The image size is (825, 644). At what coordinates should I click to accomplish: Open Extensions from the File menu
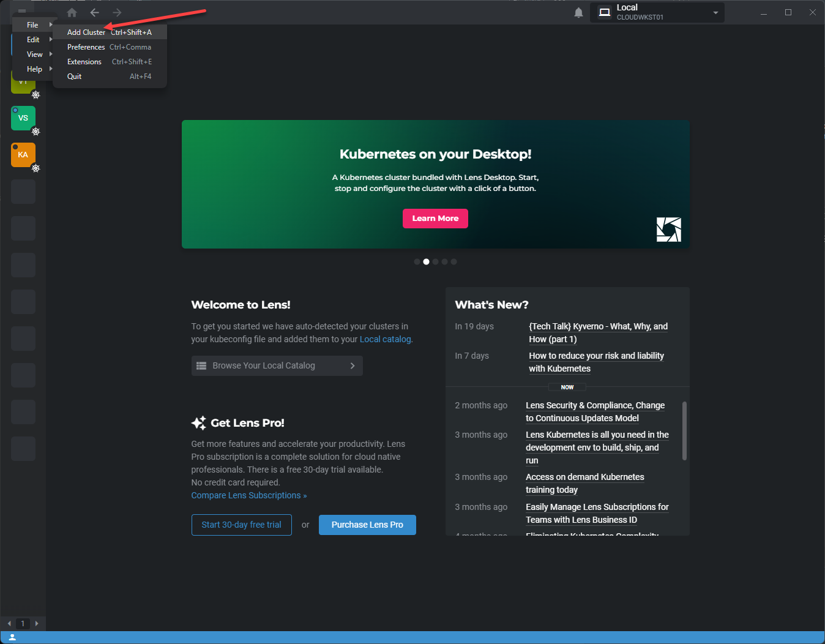pos(110,62)
